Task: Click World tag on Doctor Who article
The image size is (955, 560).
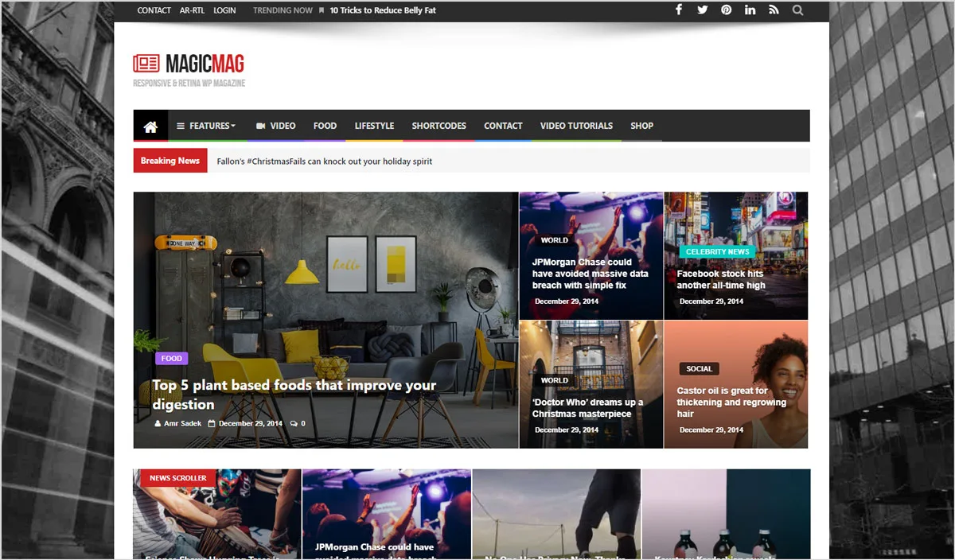Action: (554, 381)
